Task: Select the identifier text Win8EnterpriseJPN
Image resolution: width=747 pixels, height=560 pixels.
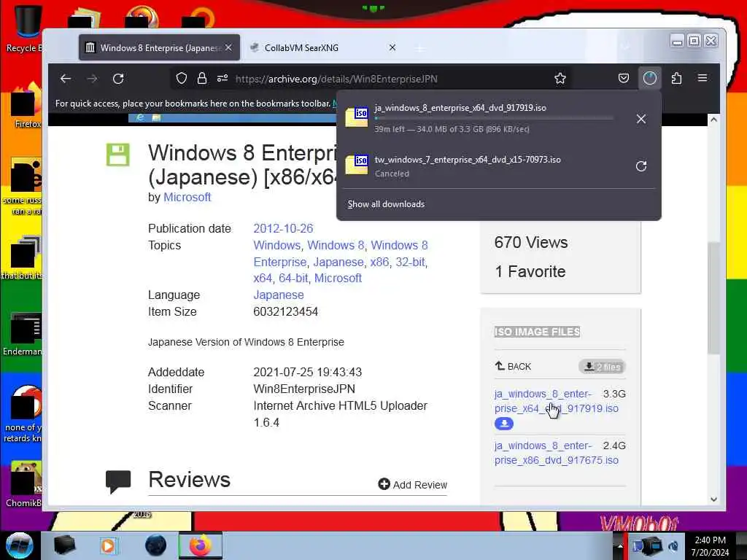Action: pyautogui.click(x=304, y=389)
